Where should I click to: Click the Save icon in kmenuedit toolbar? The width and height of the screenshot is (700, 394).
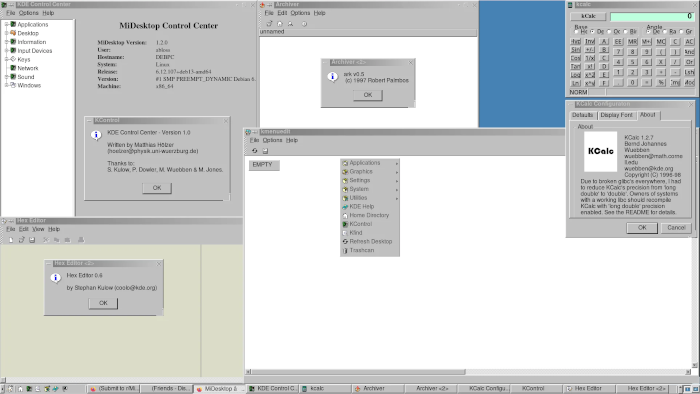265,151
